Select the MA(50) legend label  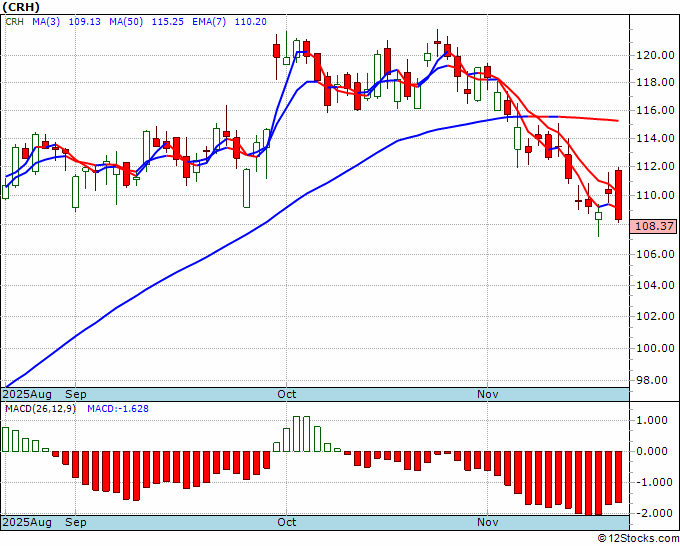(126, 22)
